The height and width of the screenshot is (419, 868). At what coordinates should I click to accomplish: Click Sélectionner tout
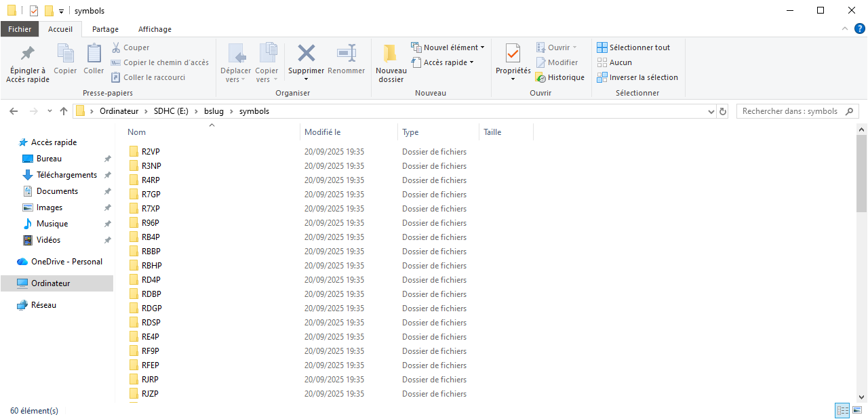[633, 47]
